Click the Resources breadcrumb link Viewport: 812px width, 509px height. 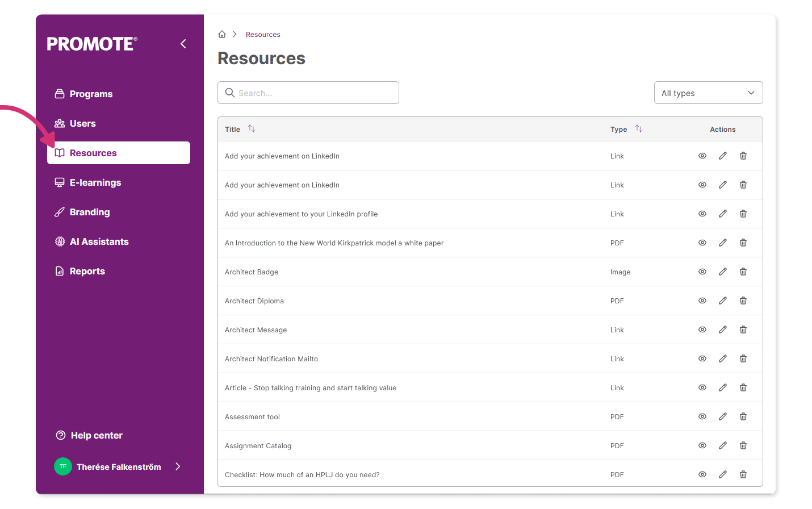click(x=263, y=35)
